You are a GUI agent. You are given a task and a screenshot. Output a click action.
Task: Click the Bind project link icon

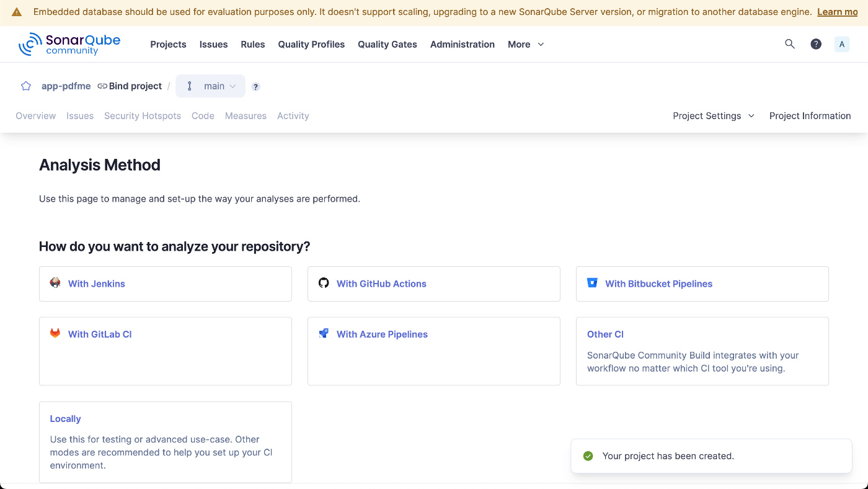102,86
